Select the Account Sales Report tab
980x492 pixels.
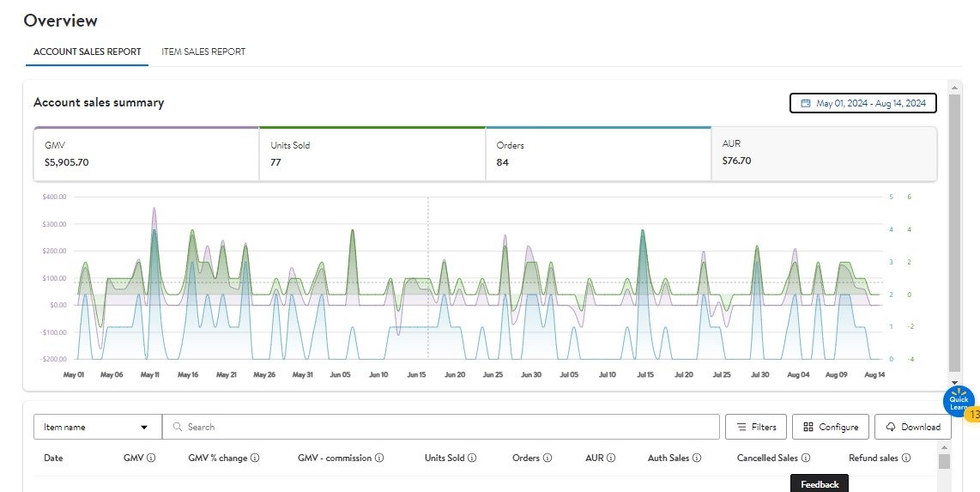coord(88,52)
